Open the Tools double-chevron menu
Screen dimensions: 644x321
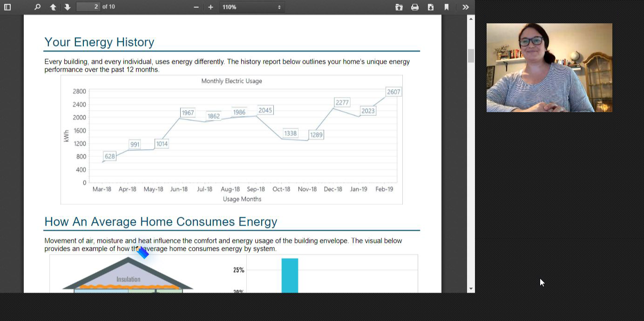point(465,7)
